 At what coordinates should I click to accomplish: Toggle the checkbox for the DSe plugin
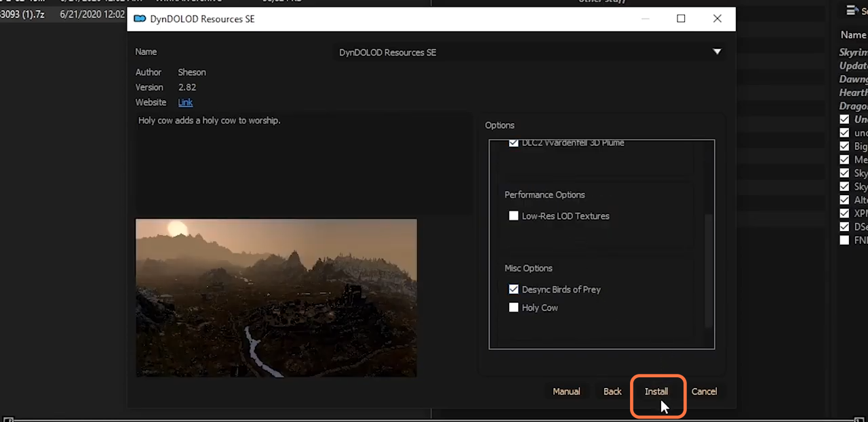click(844, 227)
